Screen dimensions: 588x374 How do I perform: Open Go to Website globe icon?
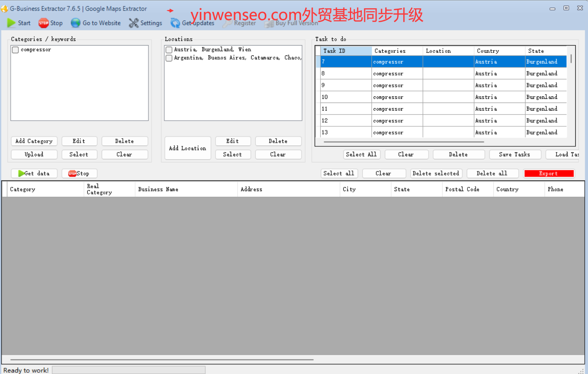[75, 23]
